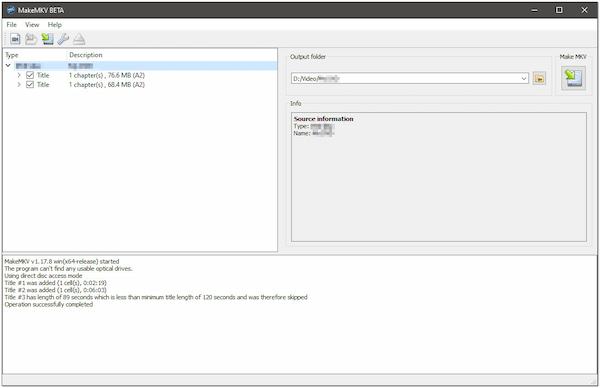Click the large Make MKV button
Viewport: 600px width, 388px height.
point(573,78)
